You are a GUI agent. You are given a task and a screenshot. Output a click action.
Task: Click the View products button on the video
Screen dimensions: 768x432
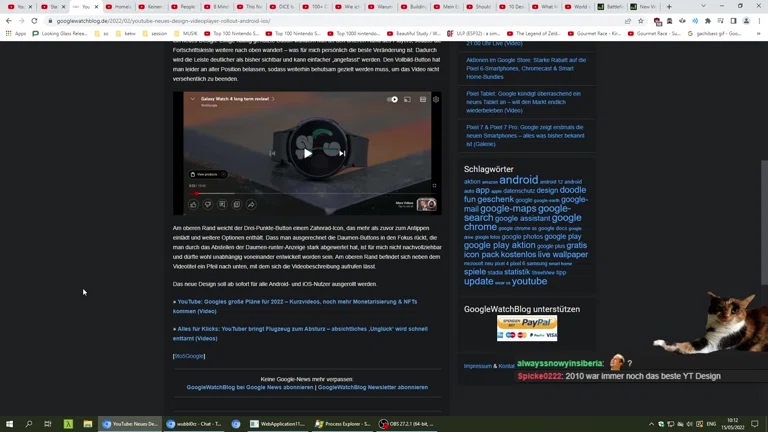click(x=208, y=174)
